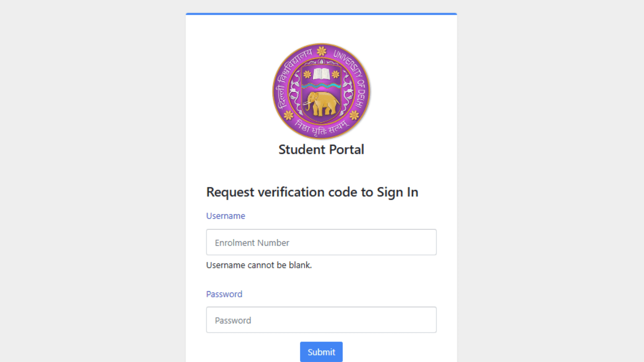Viewport: 644px width, 362px height.
Task: Click the wavy blue line in the emblem
Action: tap(321, 86)
